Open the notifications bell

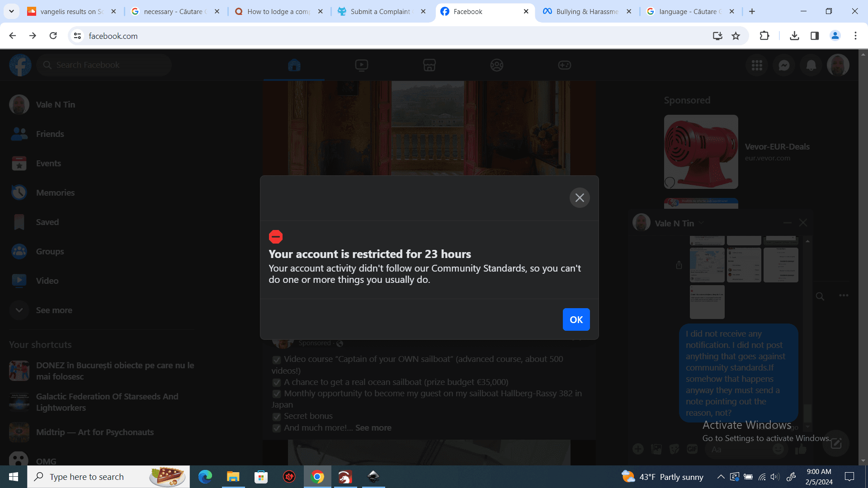tap(811, 66)
